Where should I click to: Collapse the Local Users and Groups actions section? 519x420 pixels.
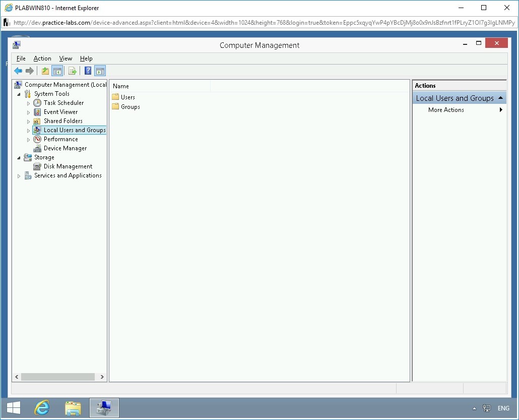click(500, 98)
